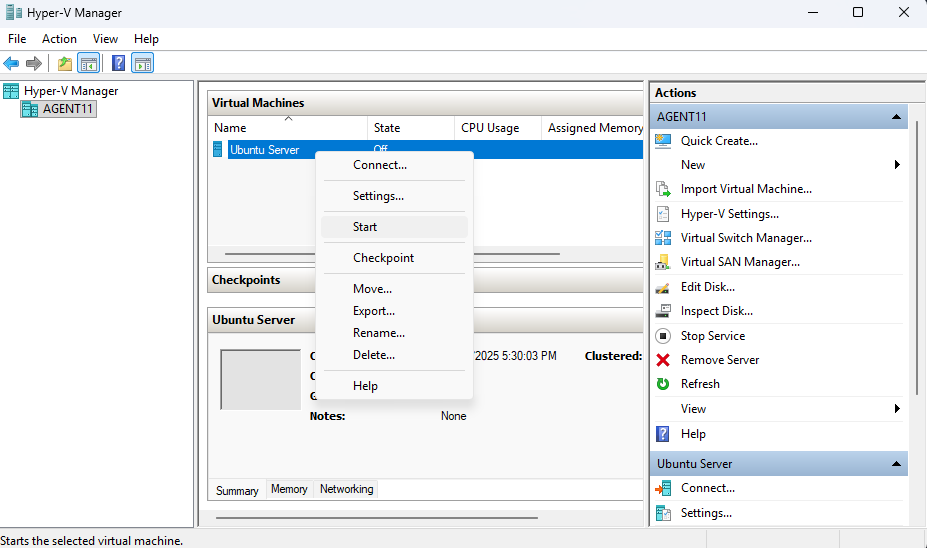Click the green Refresh icon
Image resolution: width=927 pixels, height=548 pixels.
pyautogui.click(x=663, y=384)
